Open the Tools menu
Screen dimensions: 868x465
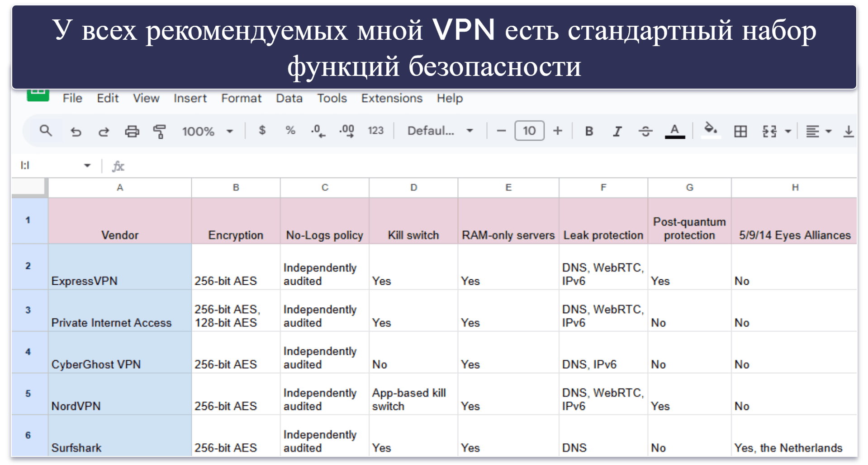point(332,98)
